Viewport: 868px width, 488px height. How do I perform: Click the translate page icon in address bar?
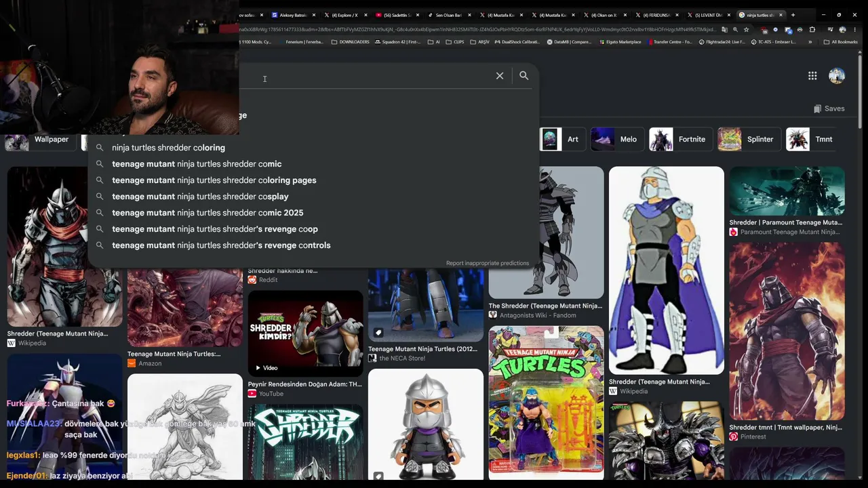pyautogui.click(x=724, y=30)
